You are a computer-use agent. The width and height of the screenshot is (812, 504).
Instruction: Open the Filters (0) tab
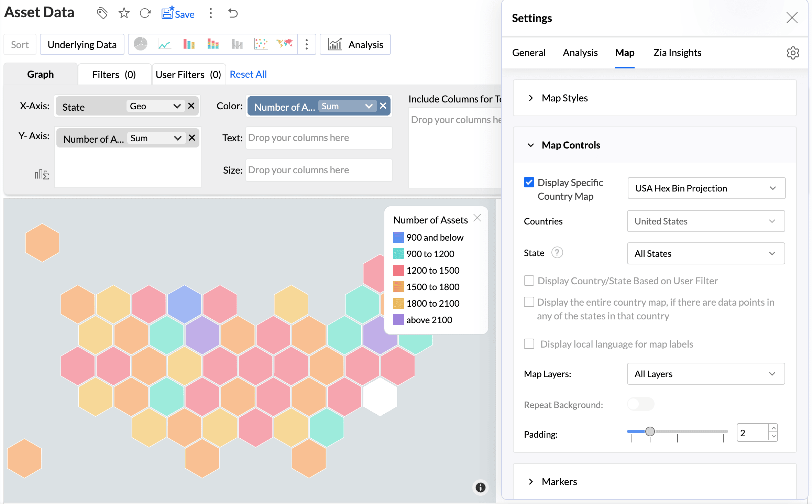pos(114,74)
